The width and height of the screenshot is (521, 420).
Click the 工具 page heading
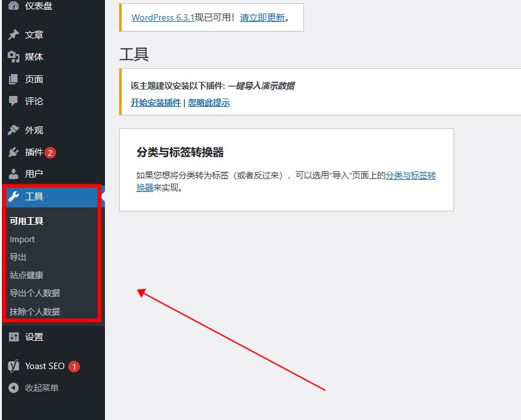click(134, 54)
